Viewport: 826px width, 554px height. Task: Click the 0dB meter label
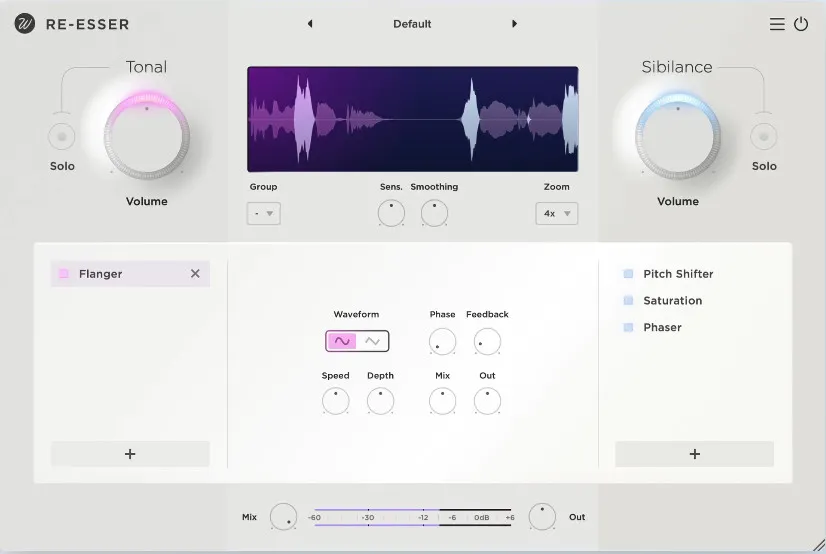click(481, 518)
